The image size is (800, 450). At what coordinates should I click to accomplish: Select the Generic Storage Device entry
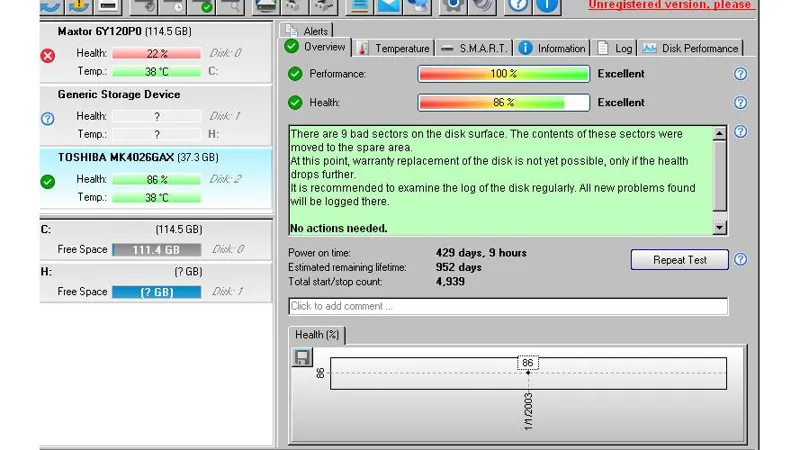tap(156, 116)
